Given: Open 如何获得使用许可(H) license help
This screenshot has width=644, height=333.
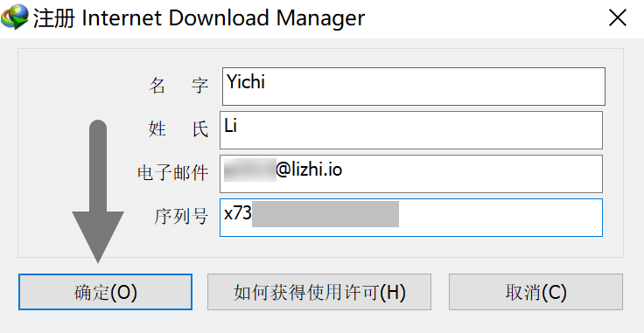Looking at the screenshot, I should coord(319,292).
